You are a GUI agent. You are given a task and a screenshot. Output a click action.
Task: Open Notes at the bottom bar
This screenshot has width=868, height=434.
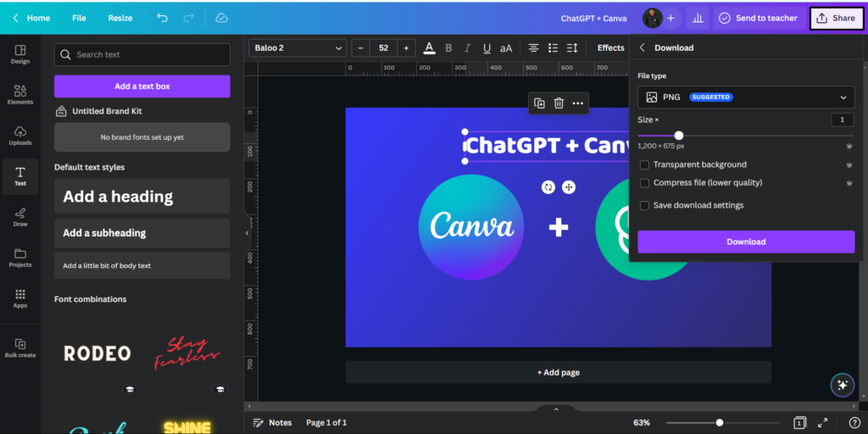[272, 422]
